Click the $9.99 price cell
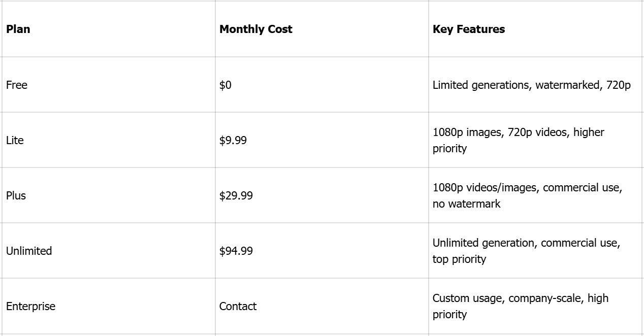This screenshot has height=336, width=644. [233, 141]
